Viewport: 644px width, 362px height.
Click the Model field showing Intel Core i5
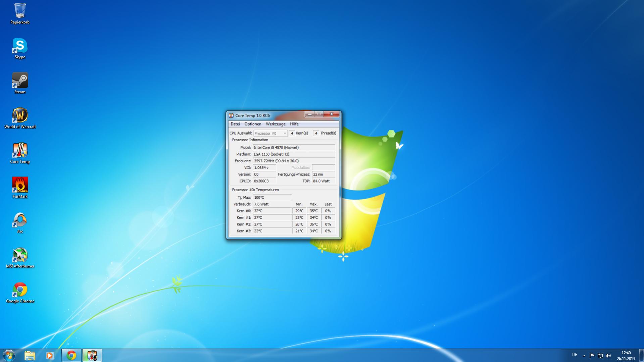coord(294,147)
